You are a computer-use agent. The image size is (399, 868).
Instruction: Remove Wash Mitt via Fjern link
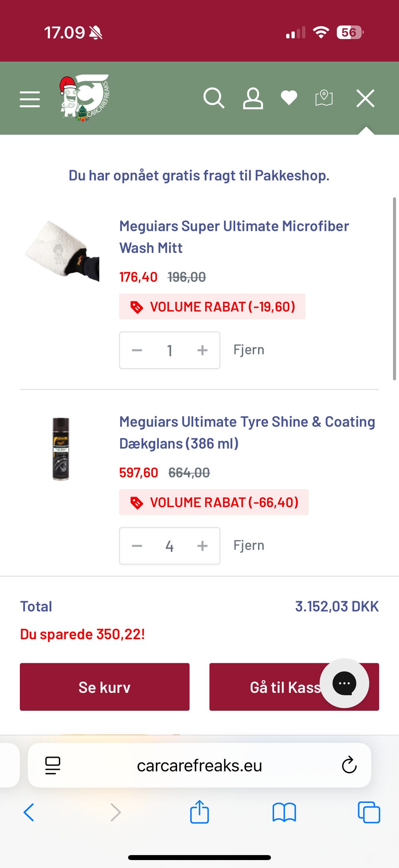pos(249,350)
